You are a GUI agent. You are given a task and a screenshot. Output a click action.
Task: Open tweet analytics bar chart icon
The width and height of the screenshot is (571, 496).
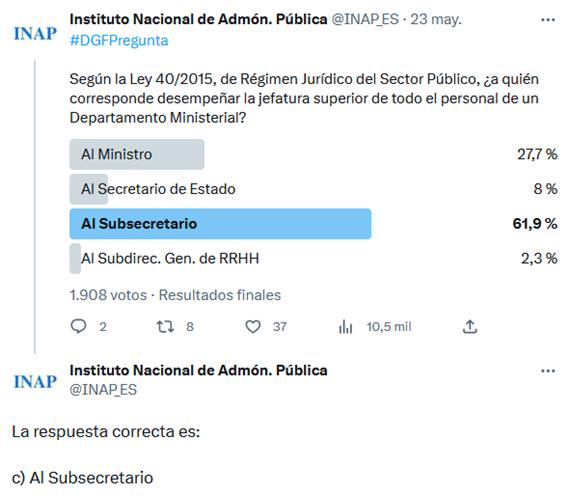point(345,327)
